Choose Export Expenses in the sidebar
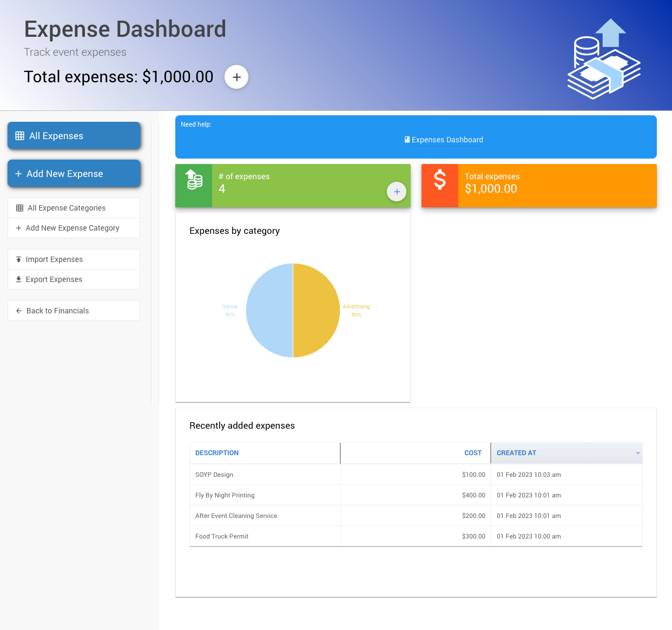The width and height of the screenshot is (672, 630). (x=54, y=279)
